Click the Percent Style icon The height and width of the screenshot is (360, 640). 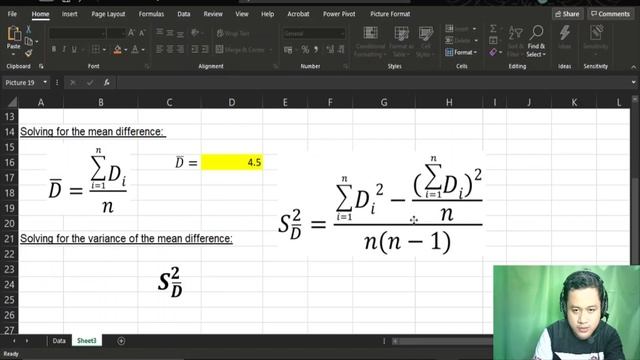305,50
